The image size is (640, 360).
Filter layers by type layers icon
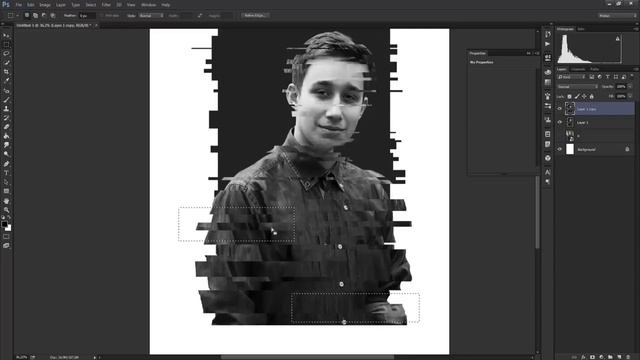[x=608, y=77]
